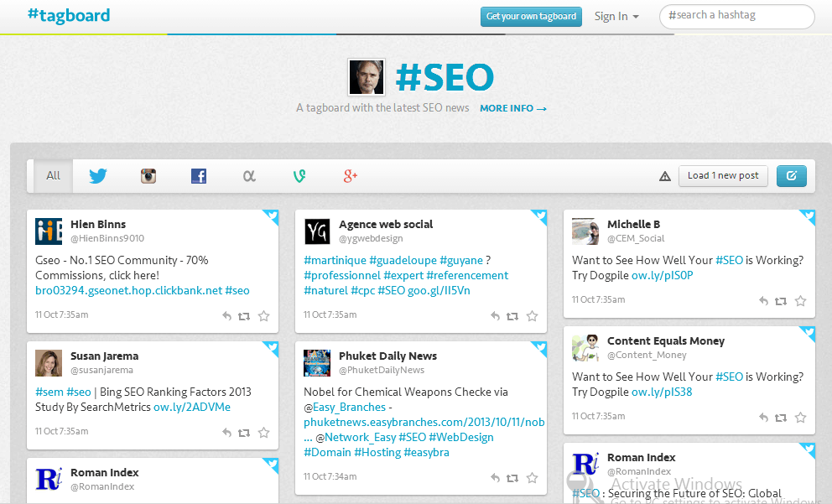Click in the search a hashtag field
The width and height of the screenshot is (832, 504).
(x=736, y=17)
